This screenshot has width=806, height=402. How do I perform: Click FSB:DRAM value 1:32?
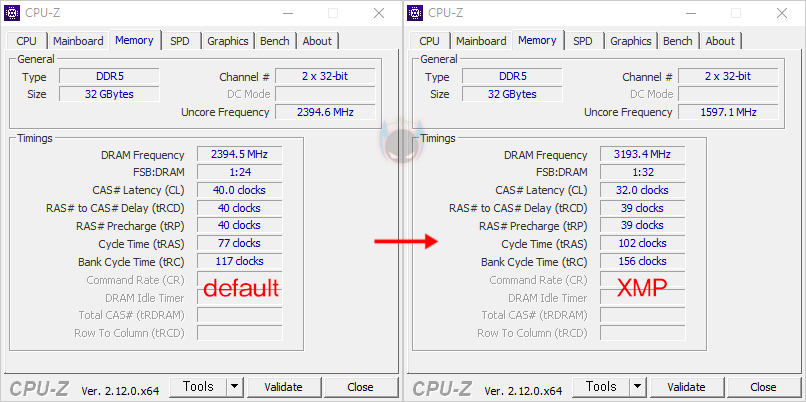pyautogui.click(x=643, y=172)
